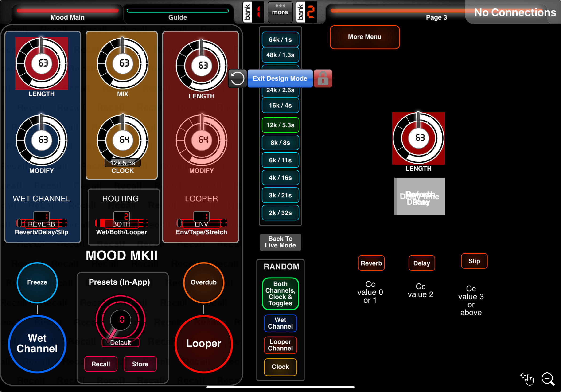The height and width of the screenshot is (392, 561).
Task: Select bank 2 indicator
Action: 306,12
